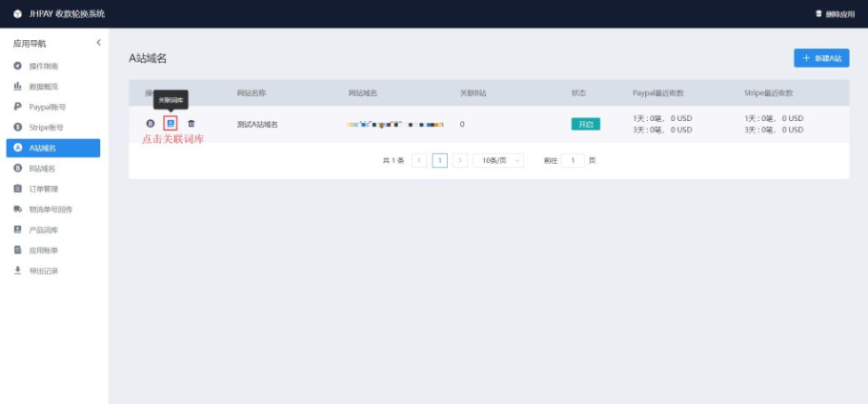Select page number 1
The width and height of the screenshot is (868, 404).
439,160
